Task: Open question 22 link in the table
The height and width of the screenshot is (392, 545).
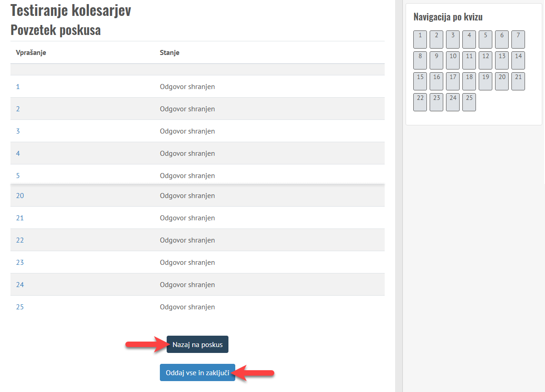Action: (20, 240)
